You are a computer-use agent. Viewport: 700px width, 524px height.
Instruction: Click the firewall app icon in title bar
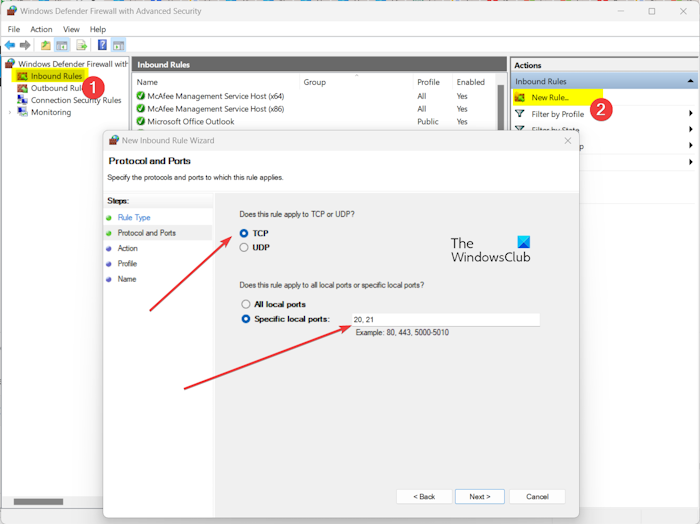(12, 11)
